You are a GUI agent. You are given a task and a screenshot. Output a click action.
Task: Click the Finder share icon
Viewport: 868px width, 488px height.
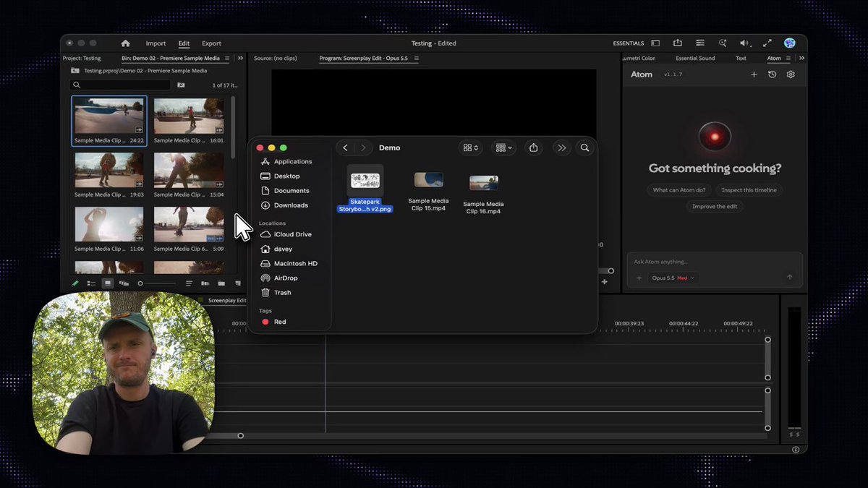point(533,147)
